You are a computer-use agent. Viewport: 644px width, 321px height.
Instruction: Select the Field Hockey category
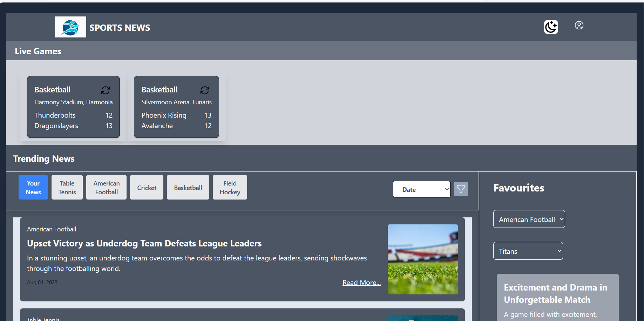pyautogui.click(x=230, y=187)
